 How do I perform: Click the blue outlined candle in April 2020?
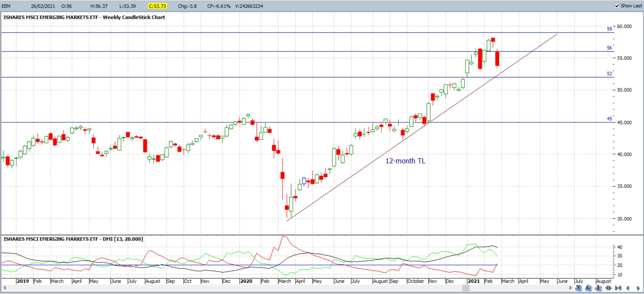point(304,181)
